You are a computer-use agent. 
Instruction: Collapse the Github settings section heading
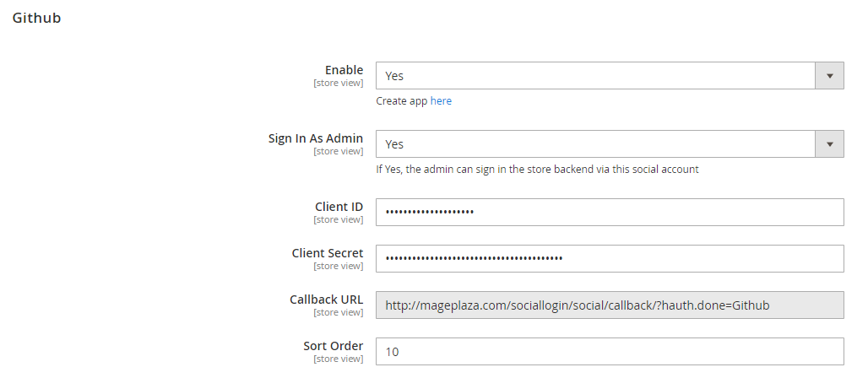tap(36, 18)
